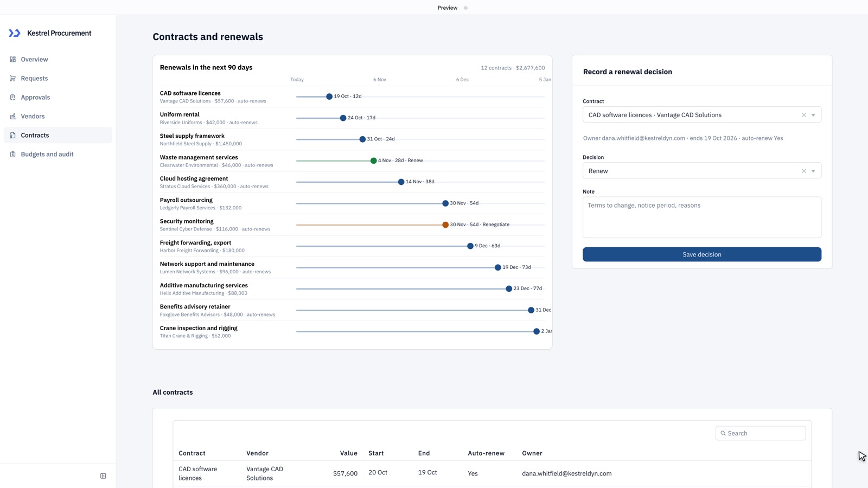Open the Requests page

pyautogui.click(x=34, y=79)
